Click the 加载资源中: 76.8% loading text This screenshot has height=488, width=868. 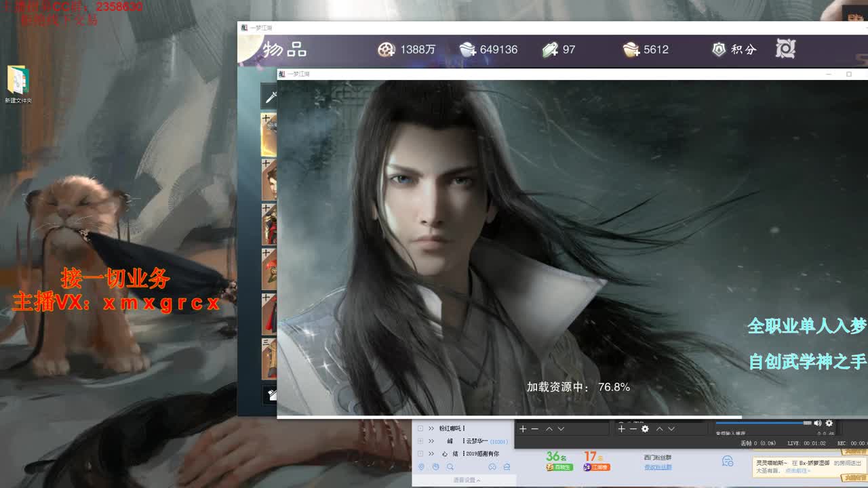click(x=578, y=387)
